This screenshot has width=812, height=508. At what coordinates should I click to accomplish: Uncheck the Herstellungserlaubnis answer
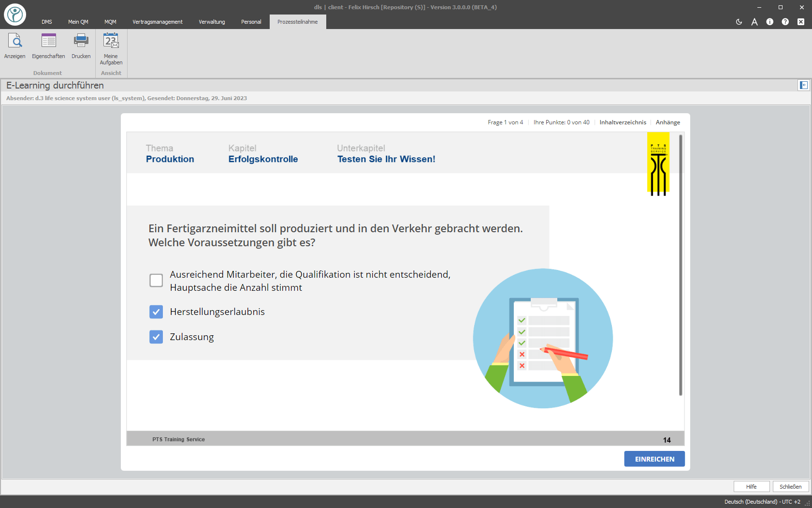point(156,312)
